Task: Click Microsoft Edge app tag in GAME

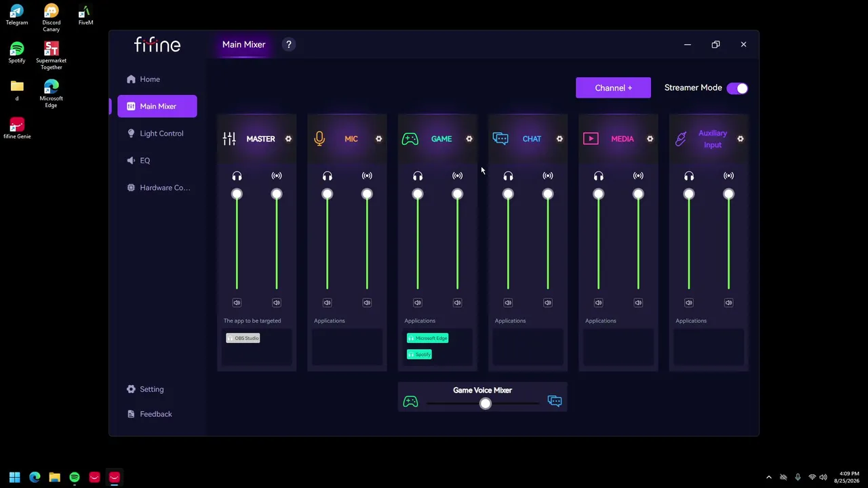Action: click(x=427, y=338)
